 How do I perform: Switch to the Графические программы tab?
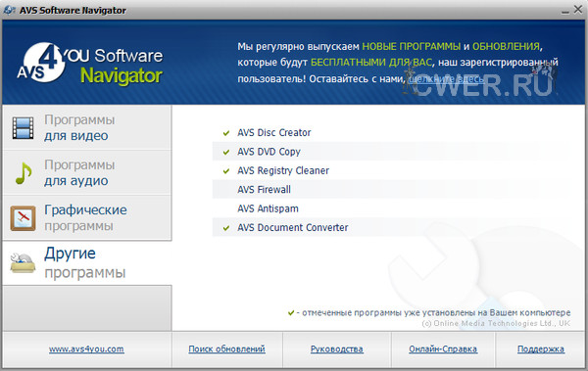tap(87, 217)
